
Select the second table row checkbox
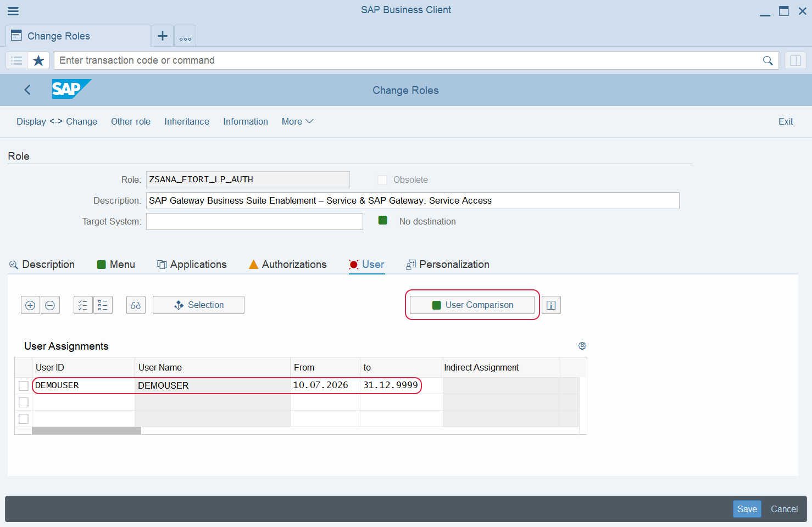tap(24, 402)
